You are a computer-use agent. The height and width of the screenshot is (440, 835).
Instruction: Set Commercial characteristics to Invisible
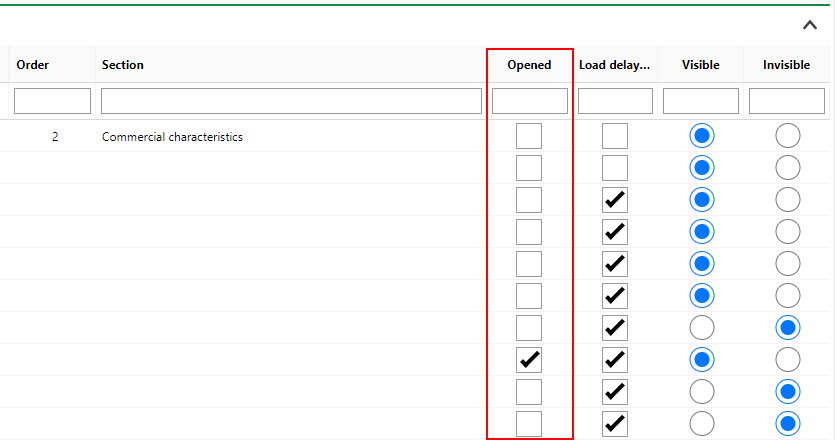click(788, 137)
